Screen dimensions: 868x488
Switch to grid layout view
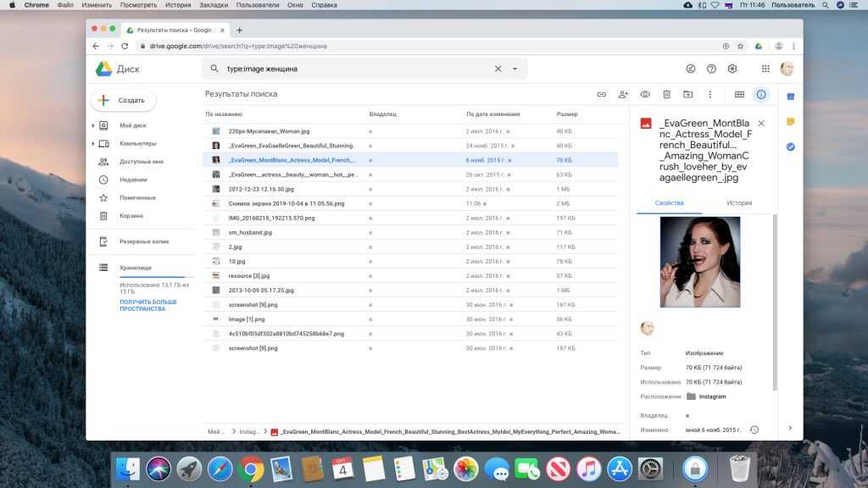(739, 94)
